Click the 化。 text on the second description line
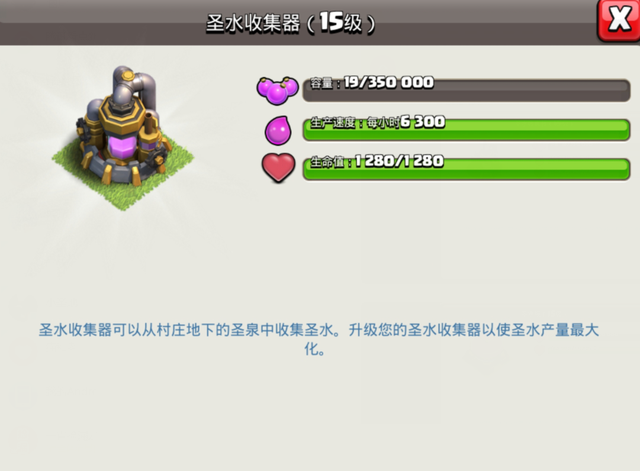 tap(314, 349)
